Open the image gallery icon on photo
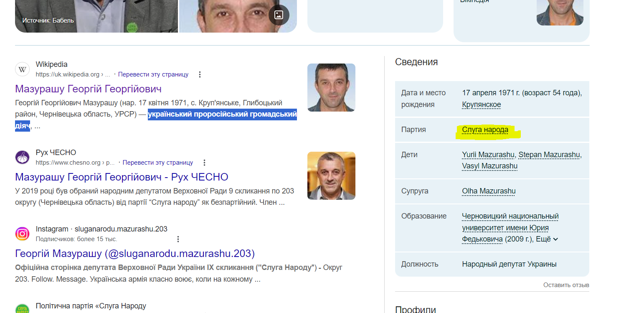Screen dimensions: 644x313 tap(279, 15)
